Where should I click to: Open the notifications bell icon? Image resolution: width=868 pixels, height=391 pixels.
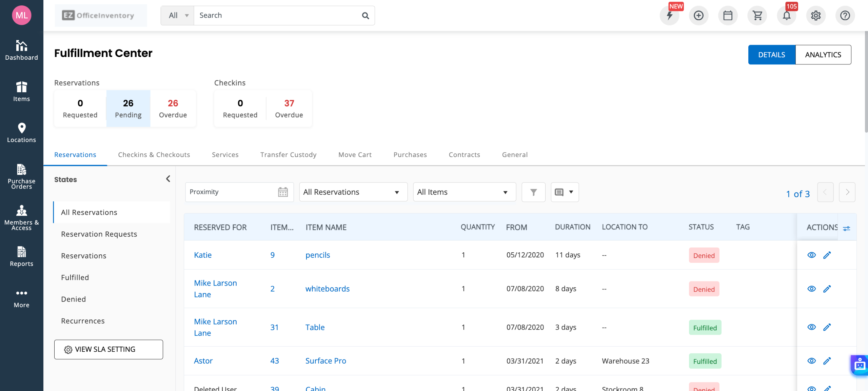pos(786,16)
